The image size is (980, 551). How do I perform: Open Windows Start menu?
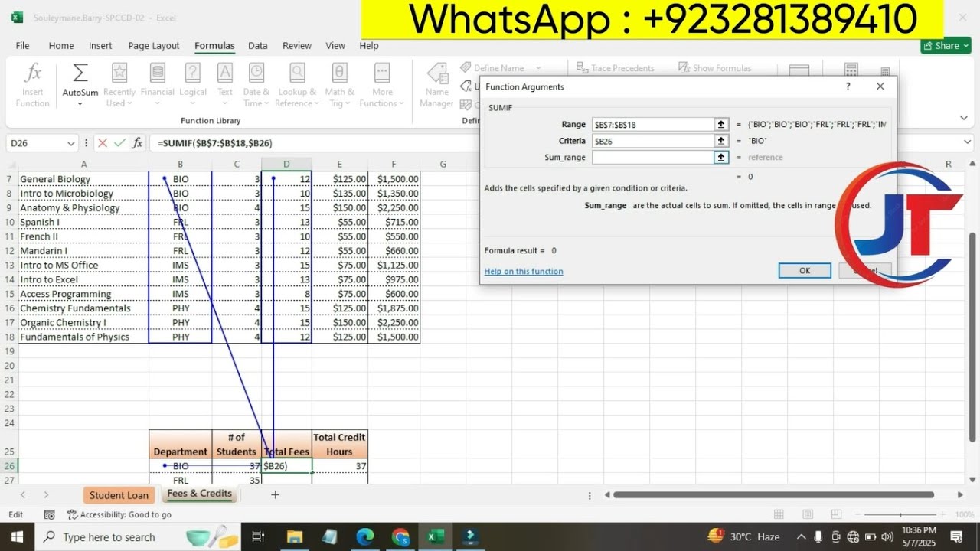(17, 536)
